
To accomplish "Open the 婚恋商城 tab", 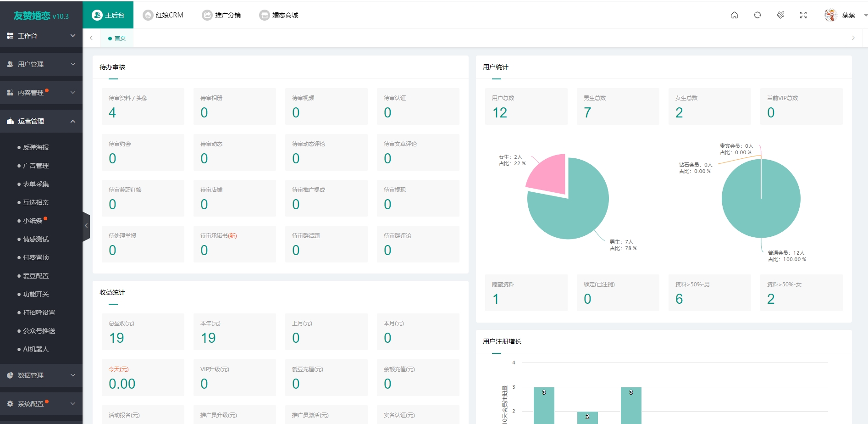I will point(279,15).
